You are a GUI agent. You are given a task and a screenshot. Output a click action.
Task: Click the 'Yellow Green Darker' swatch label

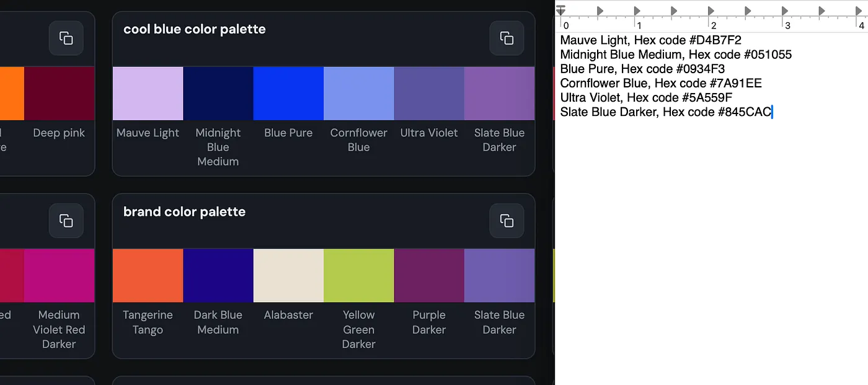[x=359, y=329]
